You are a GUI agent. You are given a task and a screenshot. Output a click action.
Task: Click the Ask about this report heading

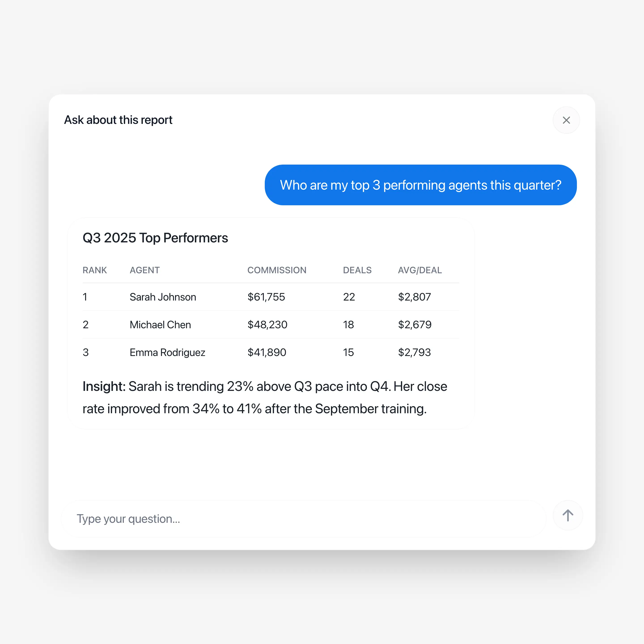118,120
